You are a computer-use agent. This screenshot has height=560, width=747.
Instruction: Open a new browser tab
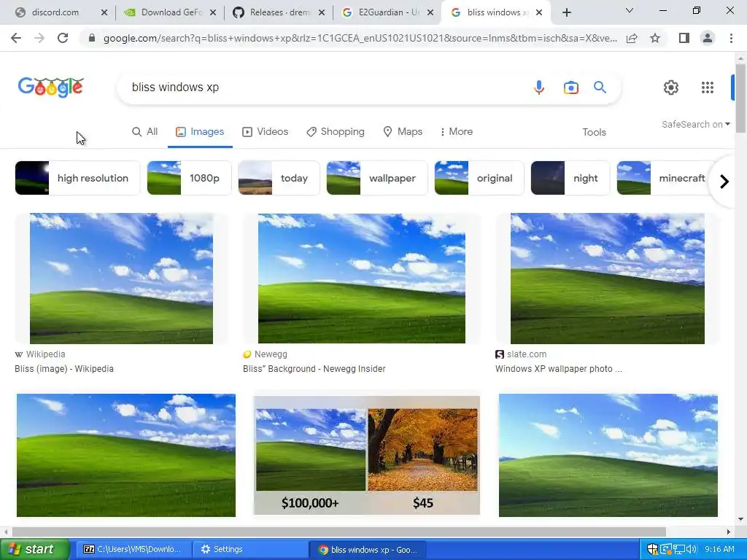[x=566, y=12]
